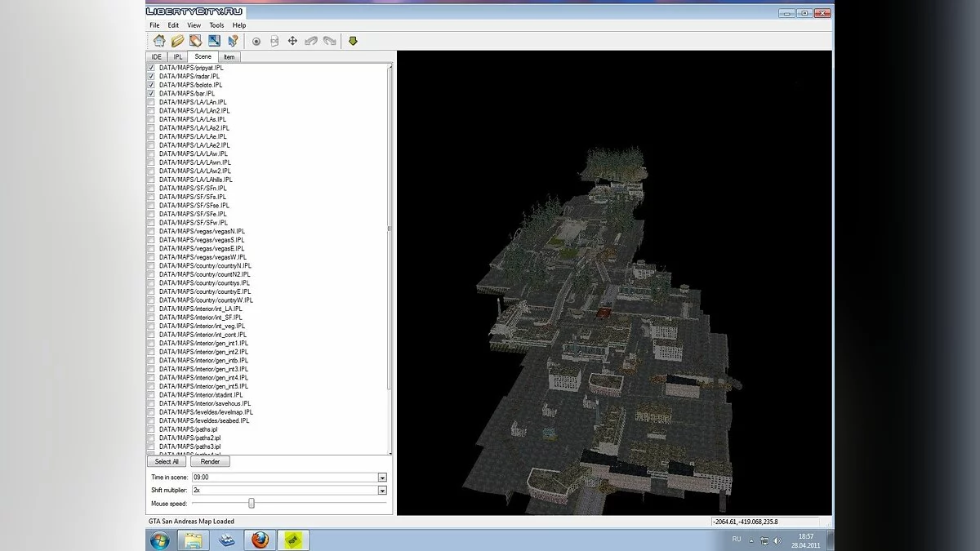Click the open folder toolbar icon
The image size is (980, 551).
pyautogui.click(x=177, y=41)
